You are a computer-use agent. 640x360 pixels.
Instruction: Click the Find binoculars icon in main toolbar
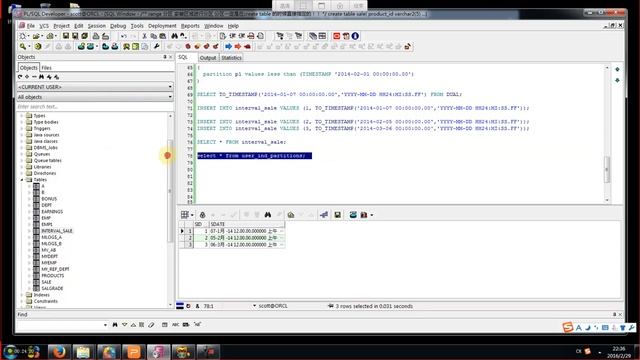175,36
